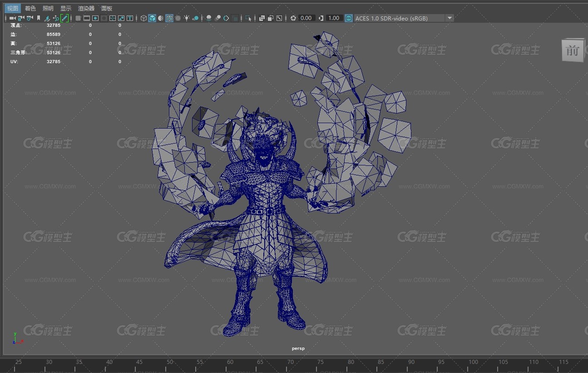The width and height of the screenshot is (588, 373).
Task: Click the 前 view cube face
Action: 572,50
